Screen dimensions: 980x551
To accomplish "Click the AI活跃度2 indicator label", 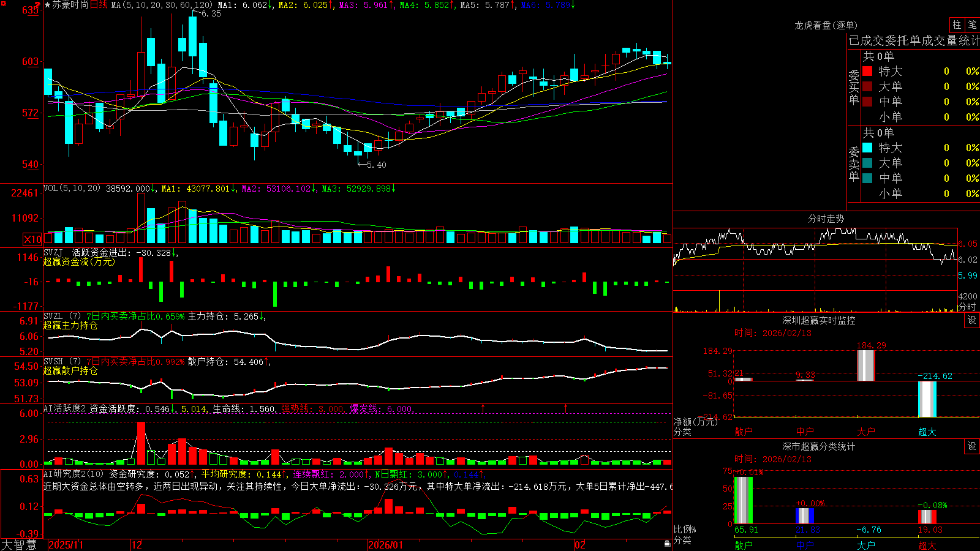I will pyautogui.click(x=65, y=408).
